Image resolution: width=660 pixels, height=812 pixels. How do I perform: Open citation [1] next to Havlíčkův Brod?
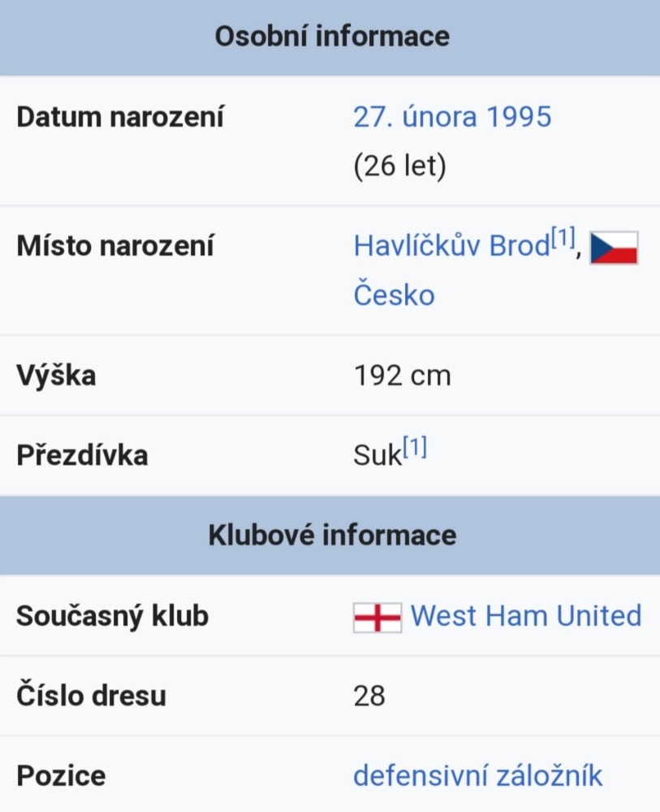[x=563, y=238]
